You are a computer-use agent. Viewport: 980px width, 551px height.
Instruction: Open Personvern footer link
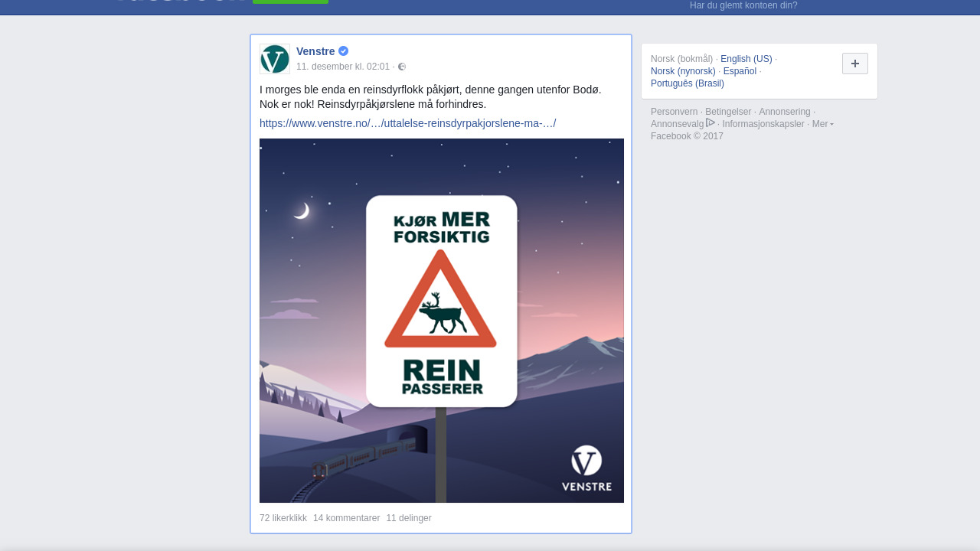(x=675, y=112)
